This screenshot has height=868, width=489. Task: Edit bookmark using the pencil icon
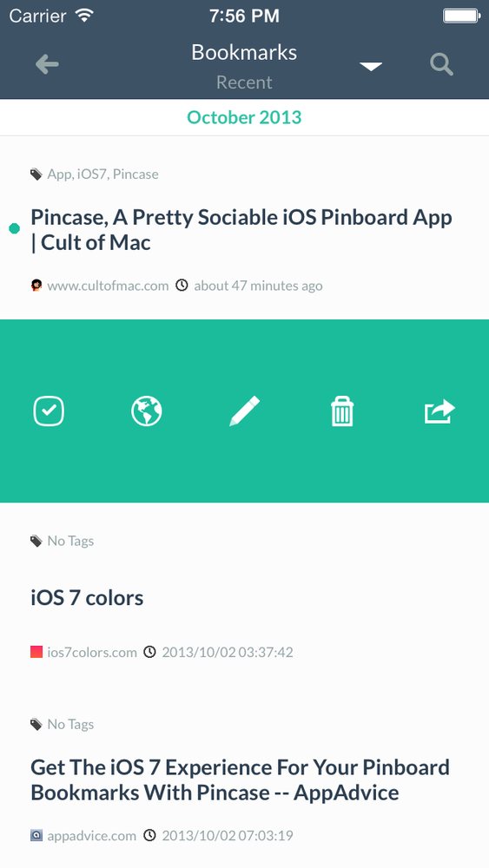click(x=245, y=411)
